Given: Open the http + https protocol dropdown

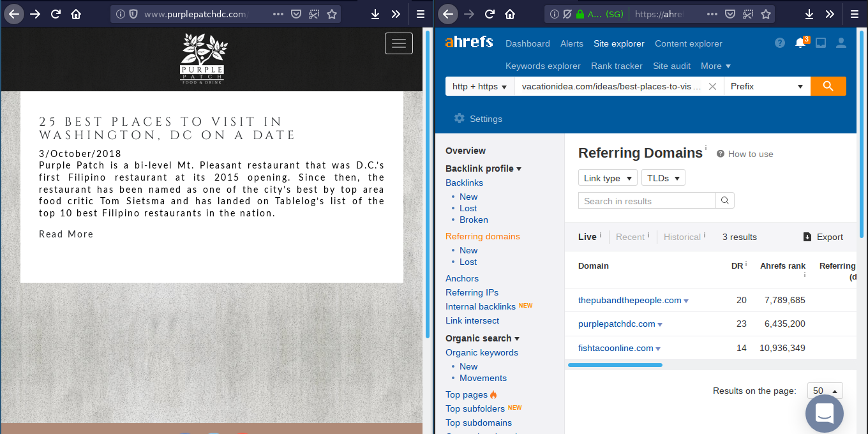Looking at the screenshot, I should point(480,86).
